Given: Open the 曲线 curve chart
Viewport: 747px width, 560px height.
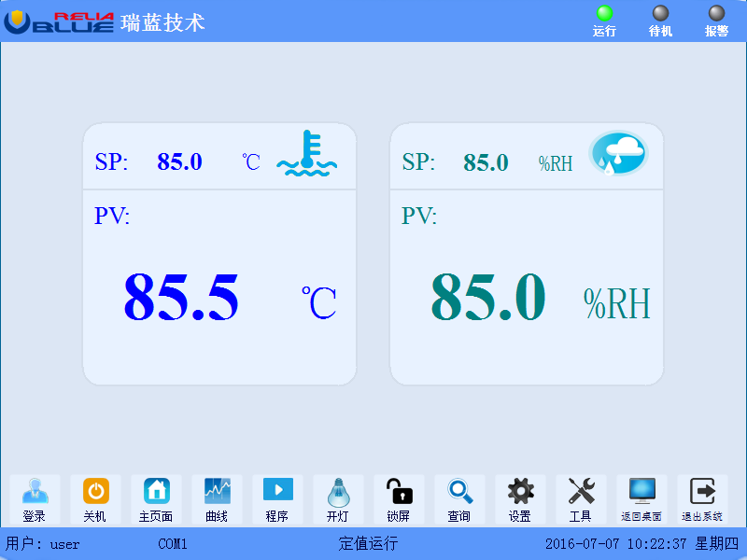Looking at the screenshot, I should (x=217, y=499).
